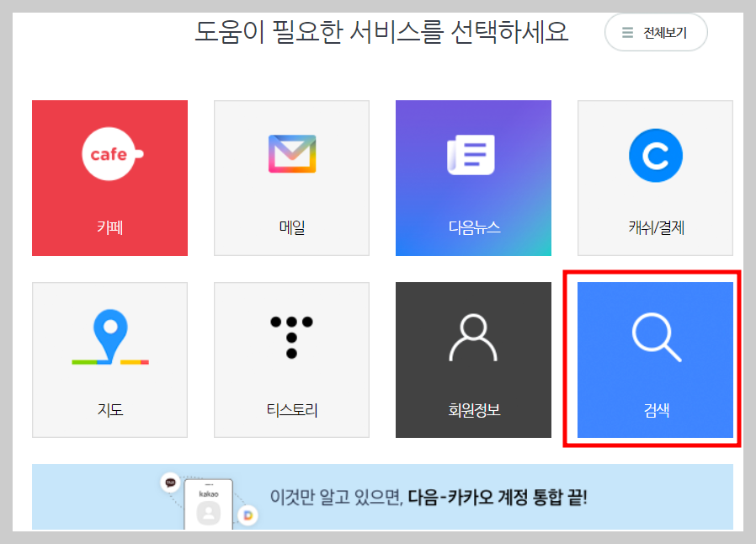This screenshot has width=756, height=544.
Task: Click the View All (전체보기) button
Action: coord(656,32)
